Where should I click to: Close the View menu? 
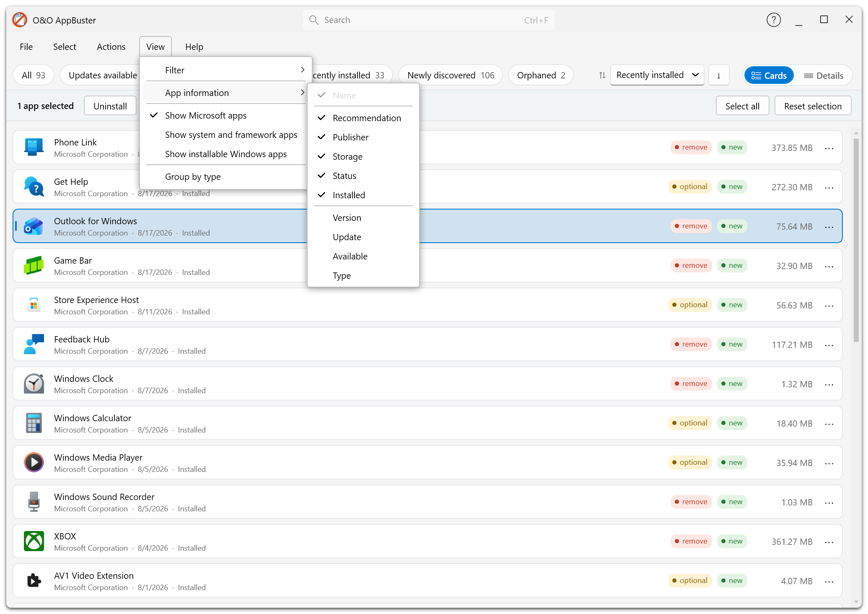click(155, 47)
